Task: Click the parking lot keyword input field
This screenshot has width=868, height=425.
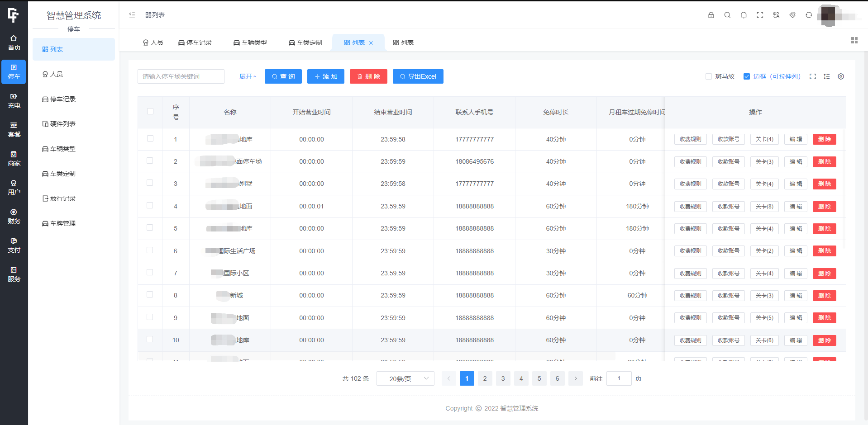Action: pos(181,76)
